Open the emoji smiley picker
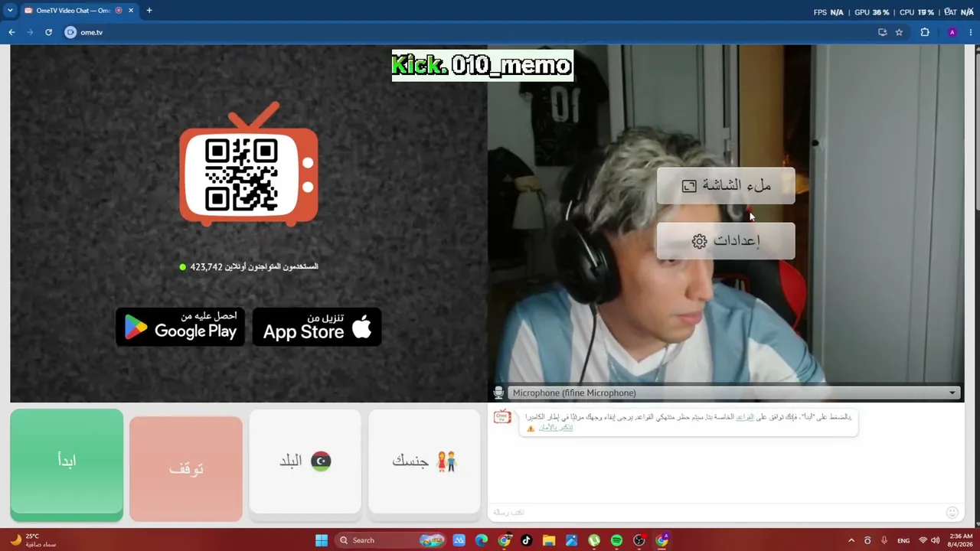Image resolution: width=980 pixels, height=551 pixels. click(952, 512)
